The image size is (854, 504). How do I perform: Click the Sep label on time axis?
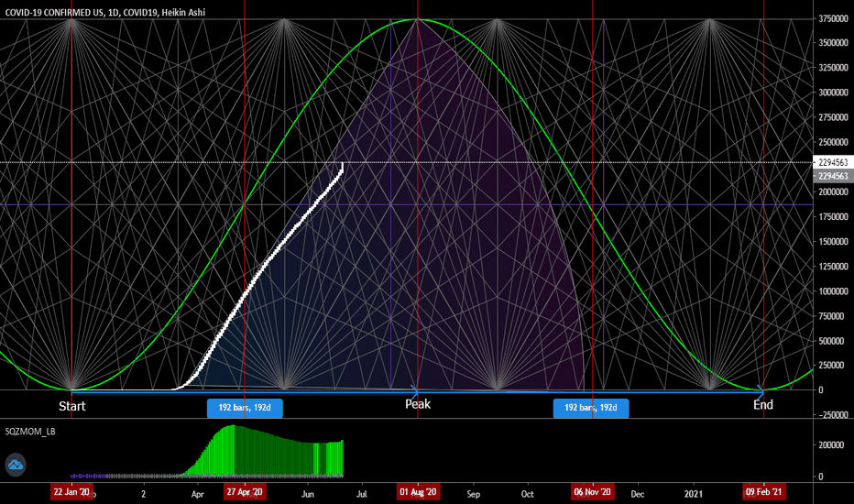[474, 494]
